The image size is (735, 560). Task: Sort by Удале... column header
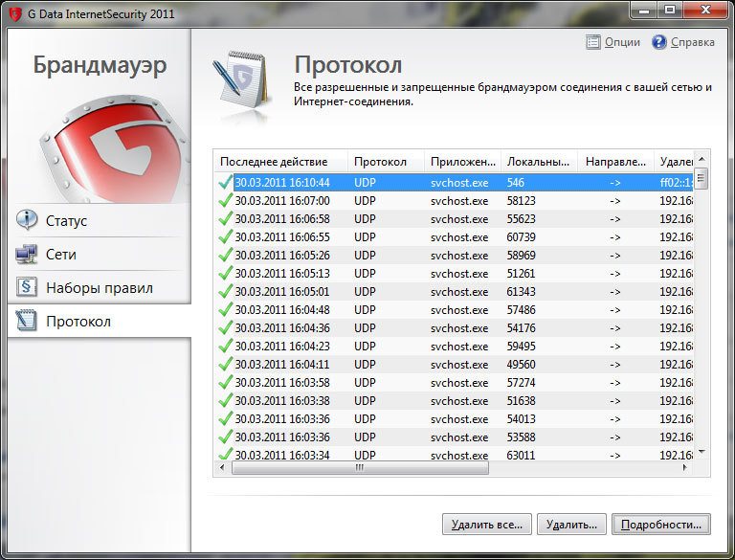674,162
